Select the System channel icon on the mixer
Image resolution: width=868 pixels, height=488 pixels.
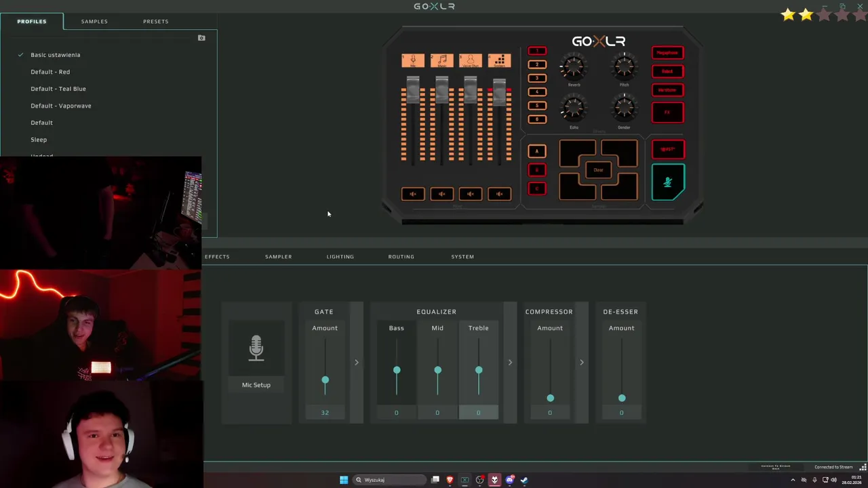[x=499, y=60]
